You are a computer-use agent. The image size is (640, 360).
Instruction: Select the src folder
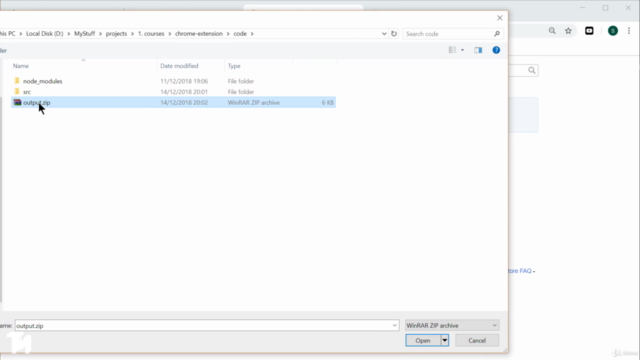click(27, 92)
